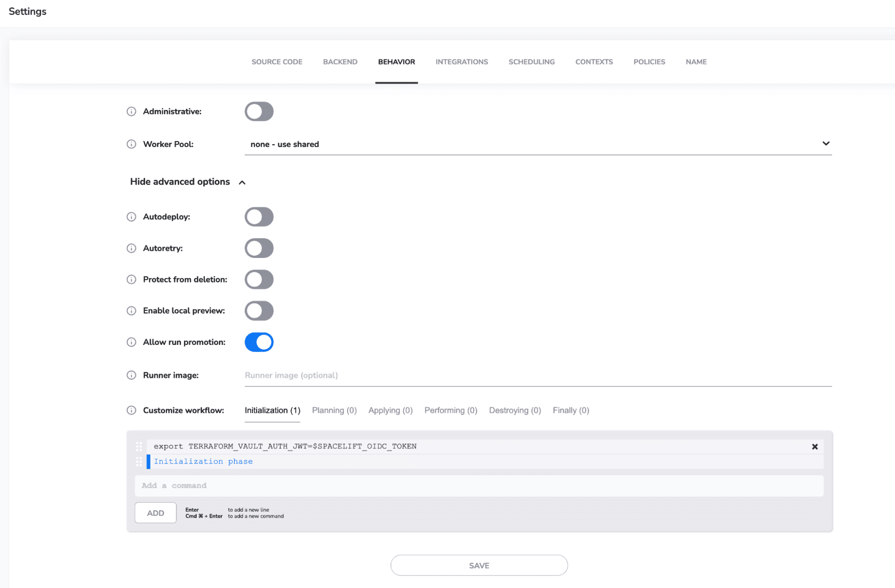The image size is (895, 588).
Task: Focus the Runner image input field
Action: [x=538, y=375]
